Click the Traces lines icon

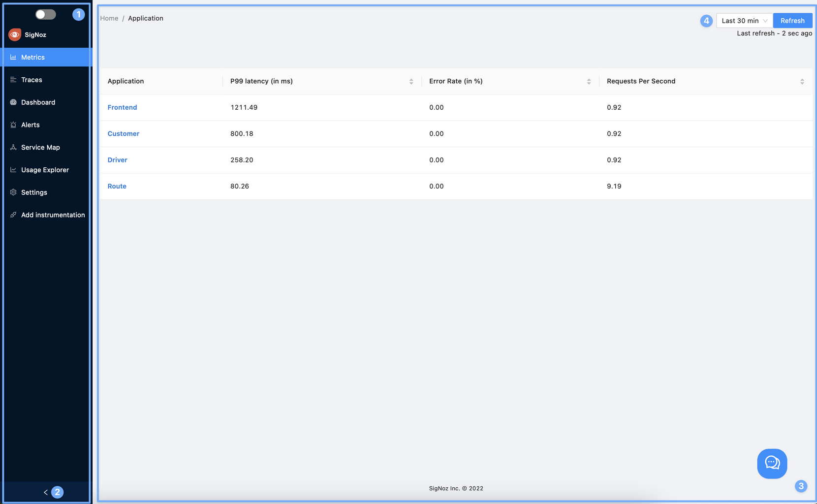pyautogui.click(x=13, y=80)
